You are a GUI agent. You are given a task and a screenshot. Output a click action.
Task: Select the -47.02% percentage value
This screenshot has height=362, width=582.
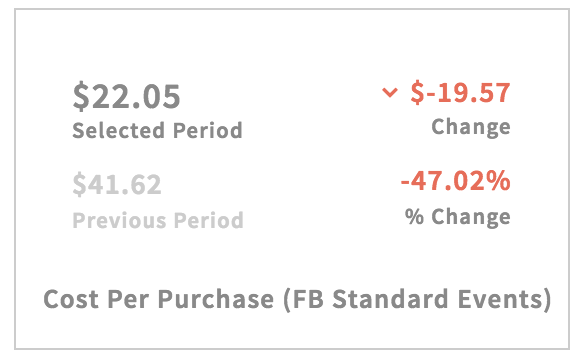[455, 180]
